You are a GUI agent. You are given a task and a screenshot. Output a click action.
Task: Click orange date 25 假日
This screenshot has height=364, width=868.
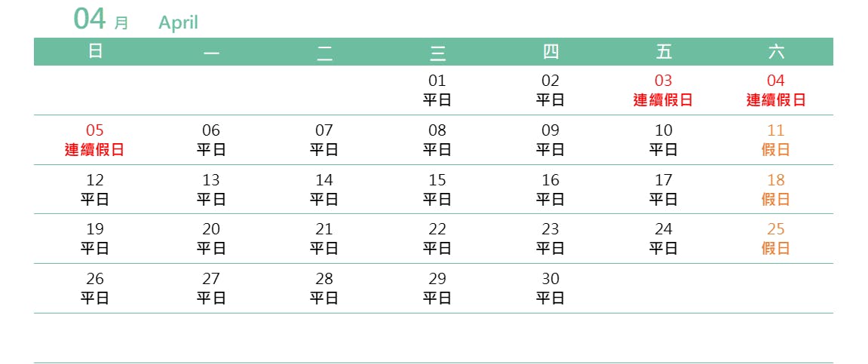point(776,238)
